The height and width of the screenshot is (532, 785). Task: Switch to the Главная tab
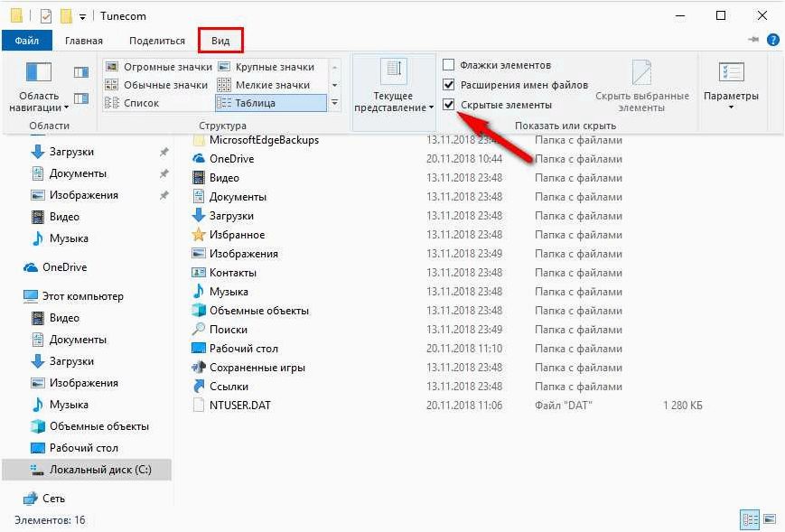pos(84,41)
